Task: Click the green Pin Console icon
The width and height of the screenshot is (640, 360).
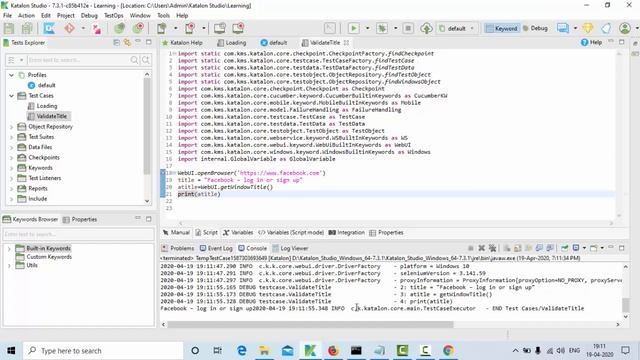Action: 564,248
